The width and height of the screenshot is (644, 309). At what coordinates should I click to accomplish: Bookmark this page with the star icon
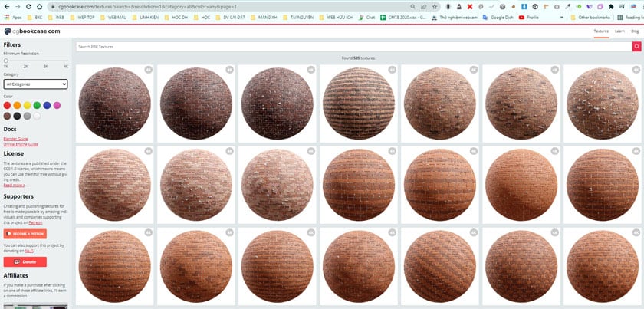click(x=434, y=6)
